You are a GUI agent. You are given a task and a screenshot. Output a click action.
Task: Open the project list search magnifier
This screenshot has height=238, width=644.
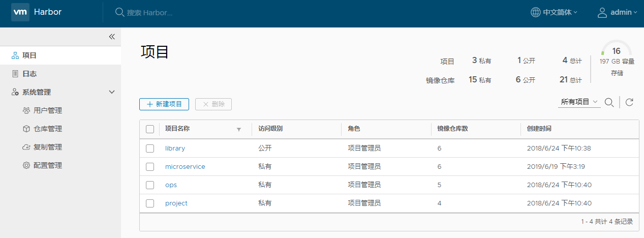609,102
